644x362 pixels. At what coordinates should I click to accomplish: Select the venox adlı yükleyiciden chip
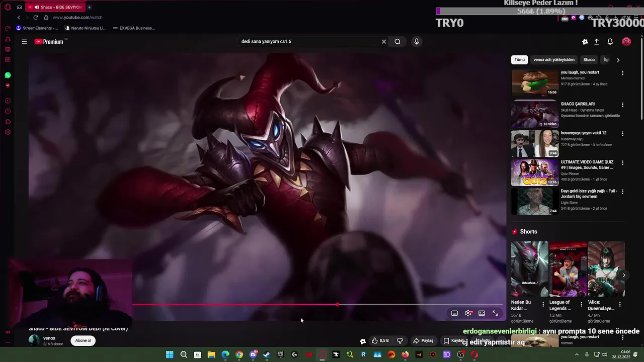click(554, 60)
